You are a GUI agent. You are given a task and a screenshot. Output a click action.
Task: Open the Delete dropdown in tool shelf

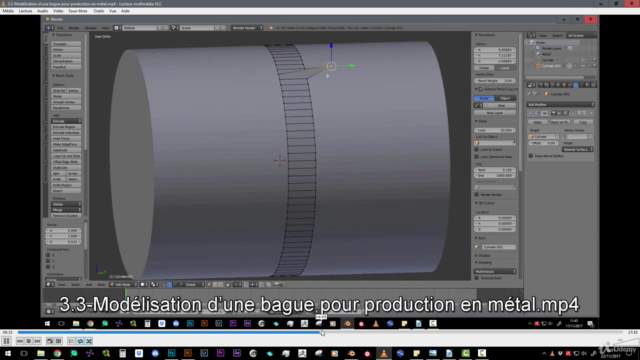pyautogui.click(x=66, y=204)
